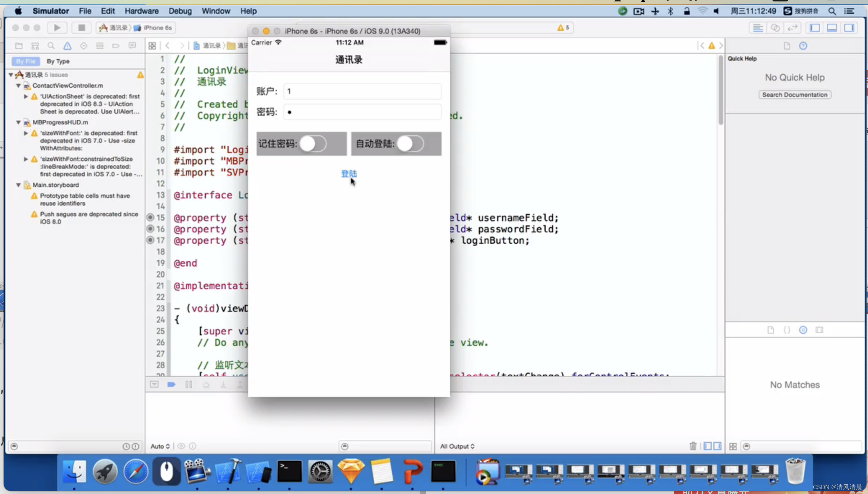Toggle the 记住密码 switch

click(x=313, y=143)
